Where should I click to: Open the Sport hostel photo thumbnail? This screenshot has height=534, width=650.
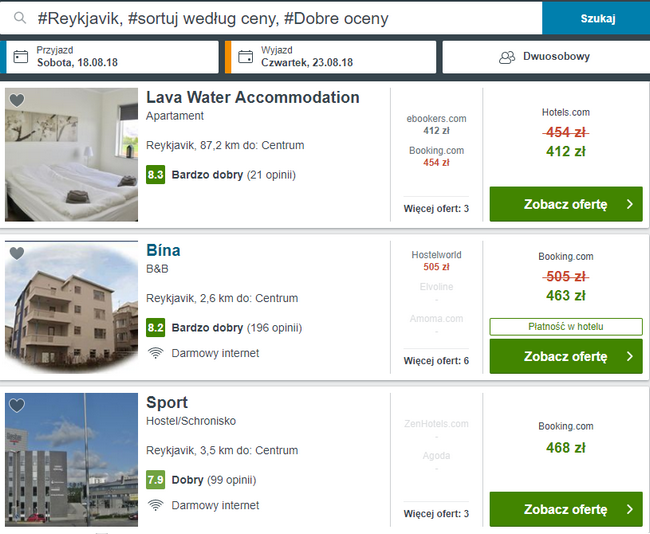pos(71,460)
